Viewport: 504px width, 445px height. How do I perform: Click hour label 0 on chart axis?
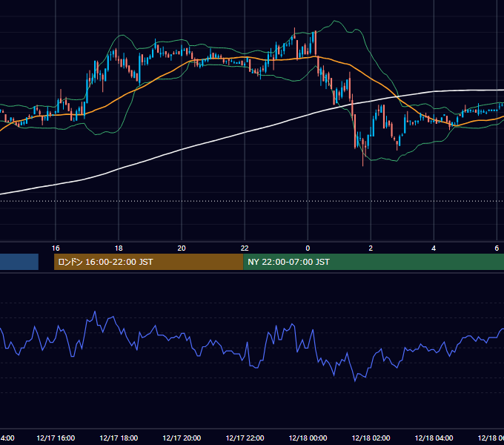[x=308, y=248]
